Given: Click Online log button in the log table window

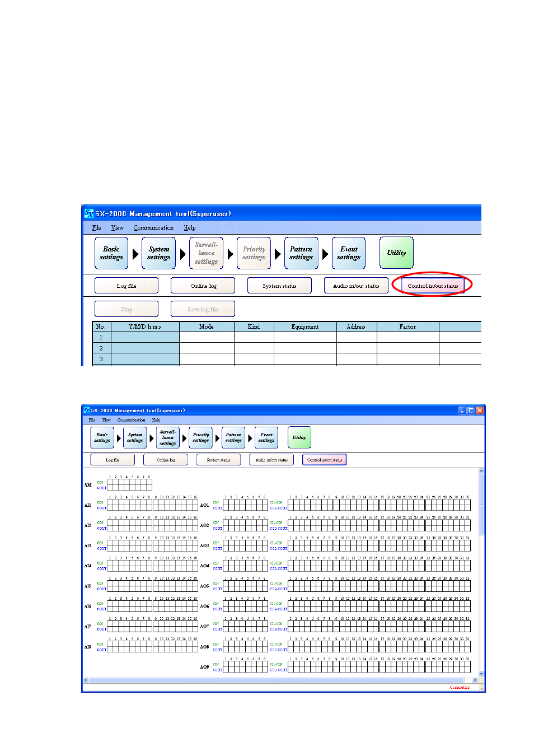Looking at the screenshot, I should point(203,286).
